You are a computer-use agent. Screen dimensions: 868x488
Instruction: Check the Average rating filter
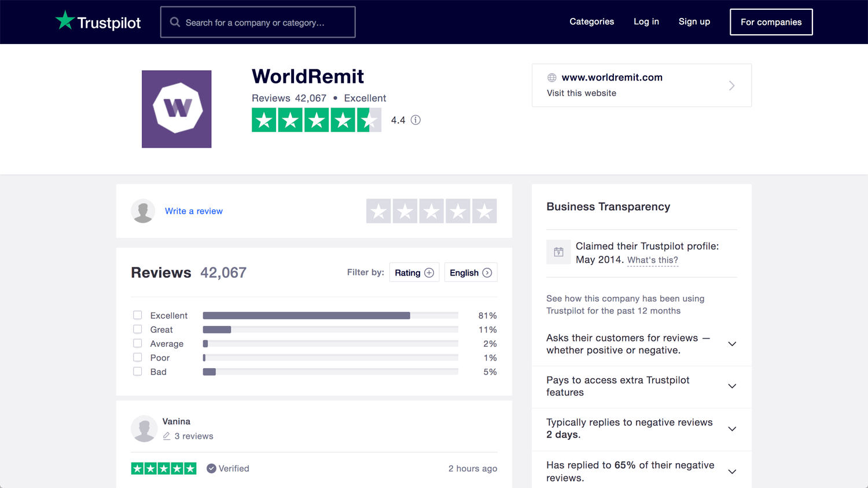[137, 343]
